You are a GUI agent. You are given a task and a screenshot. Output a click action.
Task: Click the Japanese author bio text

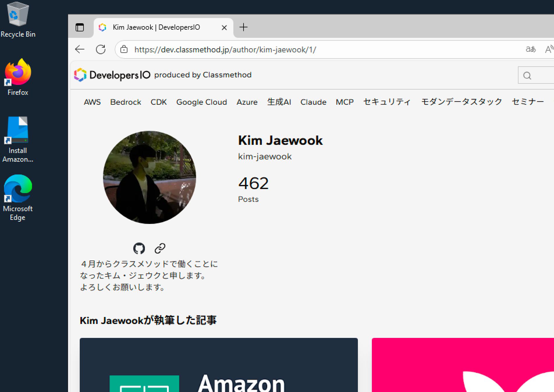(x=149, y=276)
